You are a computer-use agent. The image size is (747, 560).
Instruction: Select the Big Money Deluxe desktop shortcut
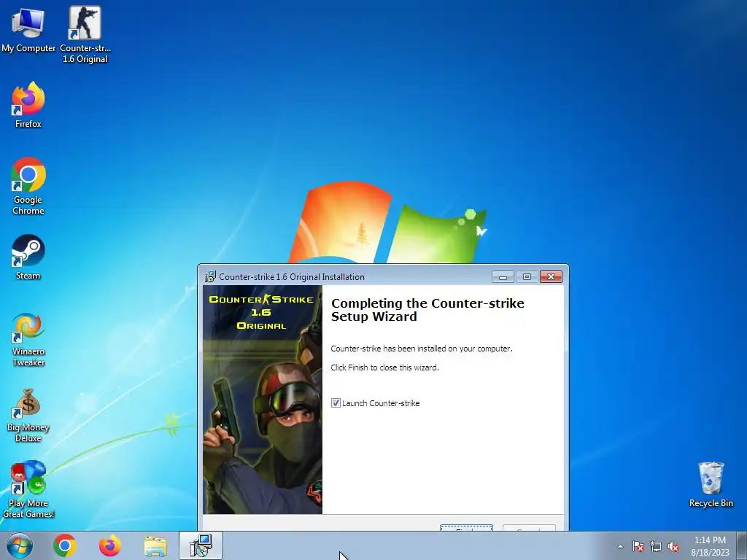coord(28,416)
